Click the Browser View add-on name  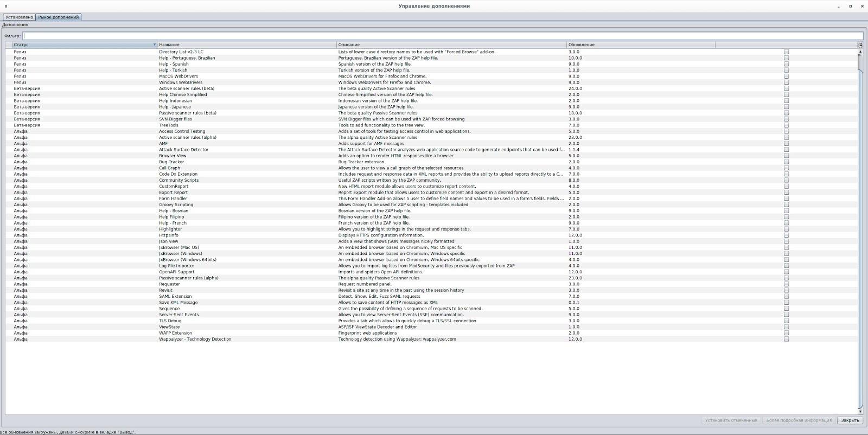[x=173, y=156]
